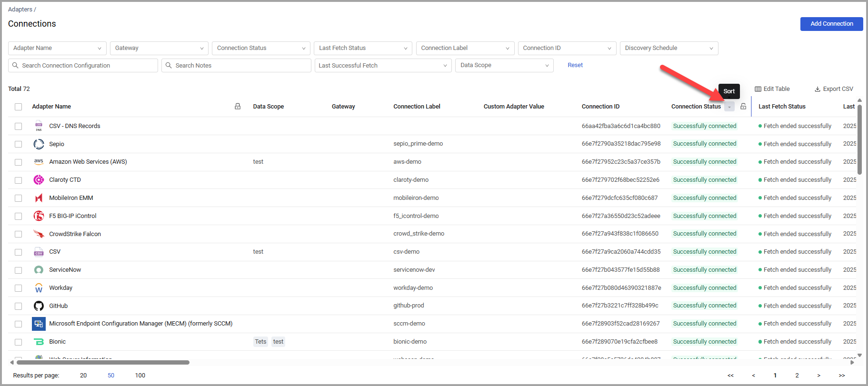
Task: Open the Discovery Schedule filter dropdown
Action: (x=669, y=48)
